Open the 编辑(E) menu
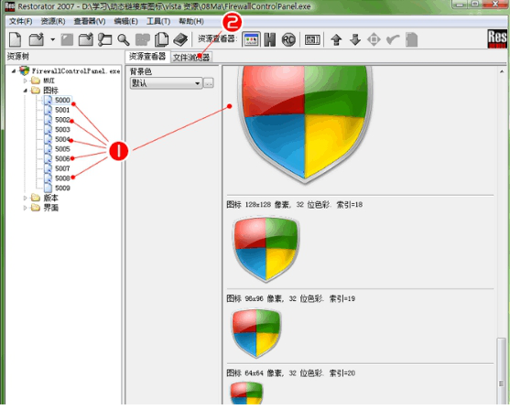Screen dimensions: 510x420 click(x=125, y=21)
